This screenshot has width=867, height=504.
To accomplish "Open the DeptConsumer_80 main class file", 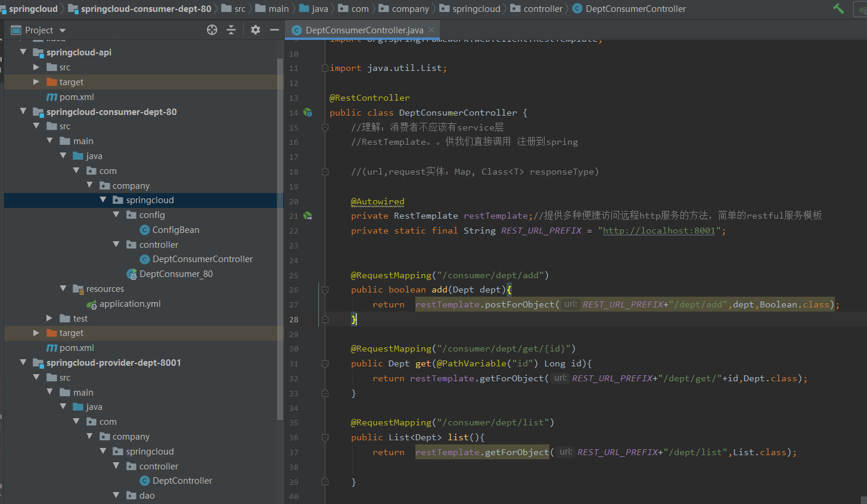I will pyautogui.click(x=175, y=274).
